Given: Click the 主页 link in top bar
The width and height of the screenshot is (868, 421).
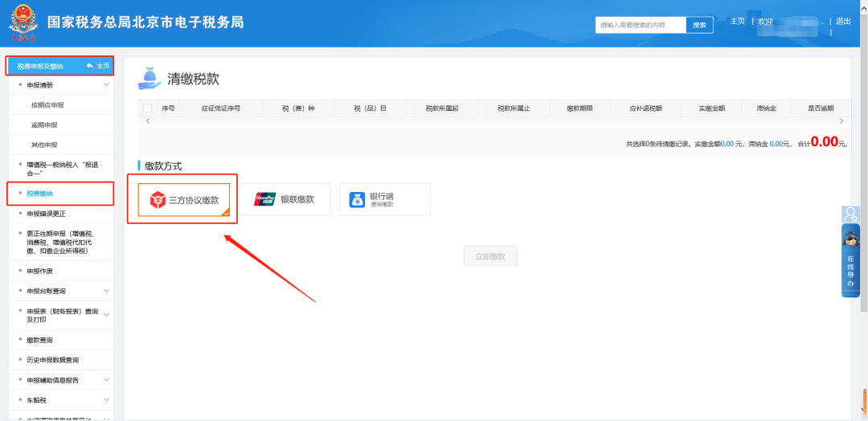Looking at the screenshot, I should (x=737, y=21).
